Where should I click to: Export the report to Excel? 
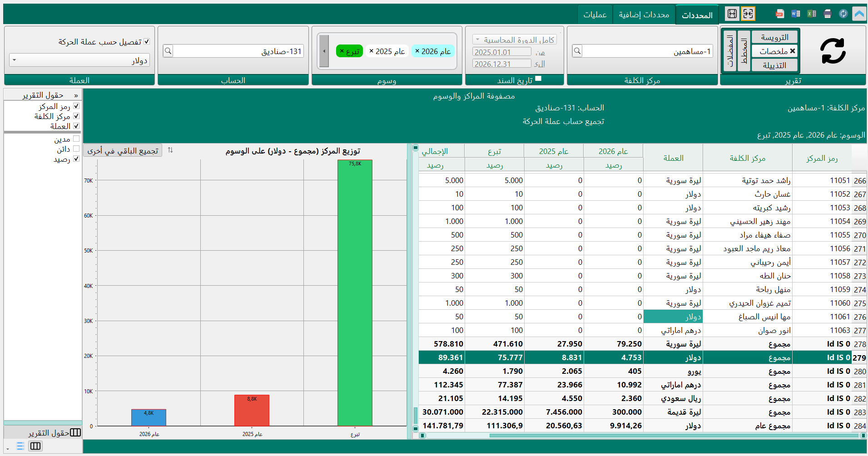coord(811,14)
